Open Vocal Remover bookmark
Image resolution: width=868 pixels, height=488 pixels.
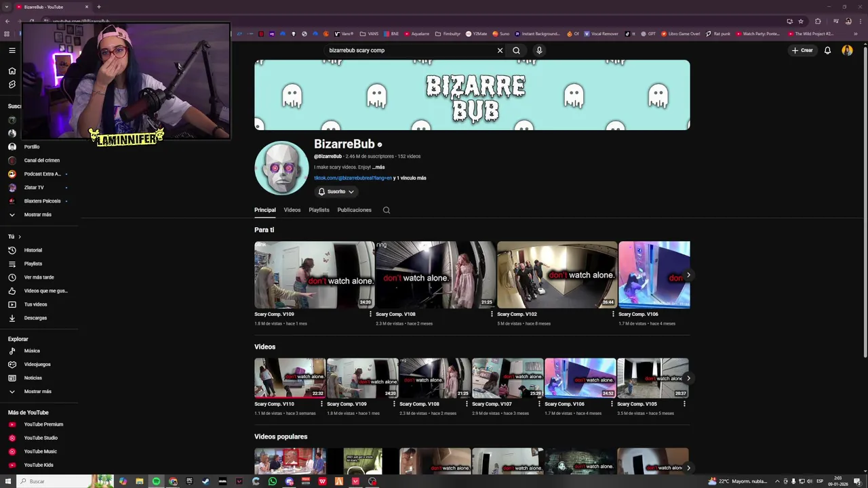601,34
